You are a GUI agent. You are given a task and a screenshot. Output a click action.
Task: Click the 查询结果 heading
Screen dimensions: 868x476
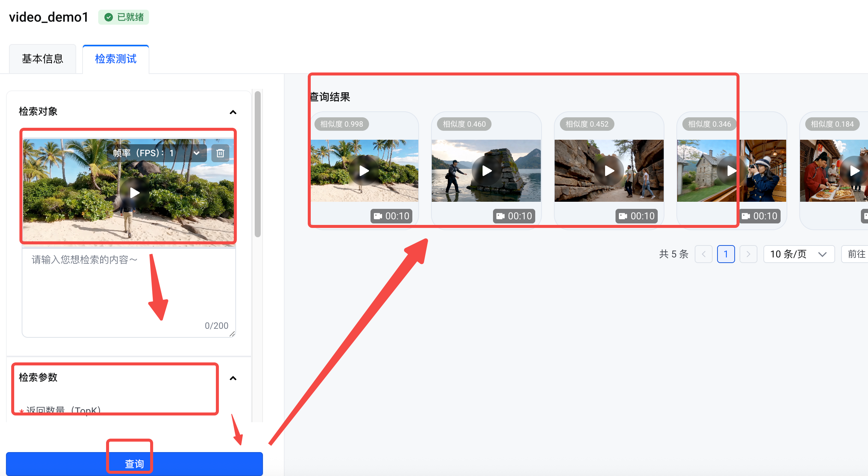[330, 97]
